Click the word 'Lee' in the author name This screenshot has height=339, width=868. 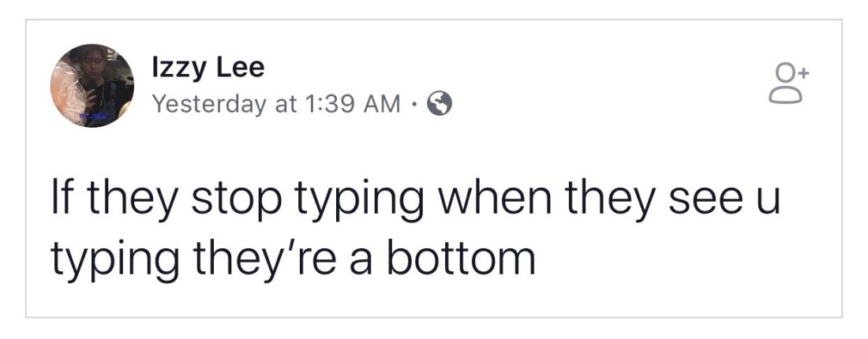241,69
